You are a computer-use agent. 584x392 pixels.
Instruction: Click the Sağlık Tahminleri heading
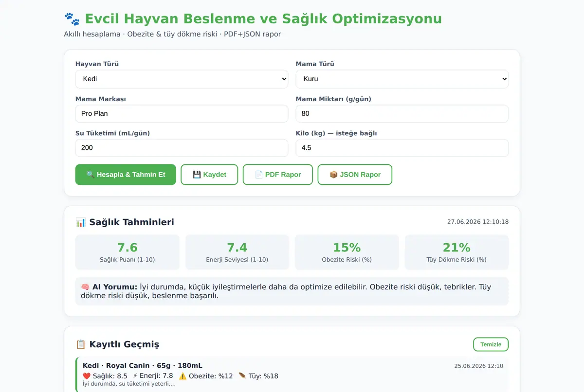(x=131, y=222)
